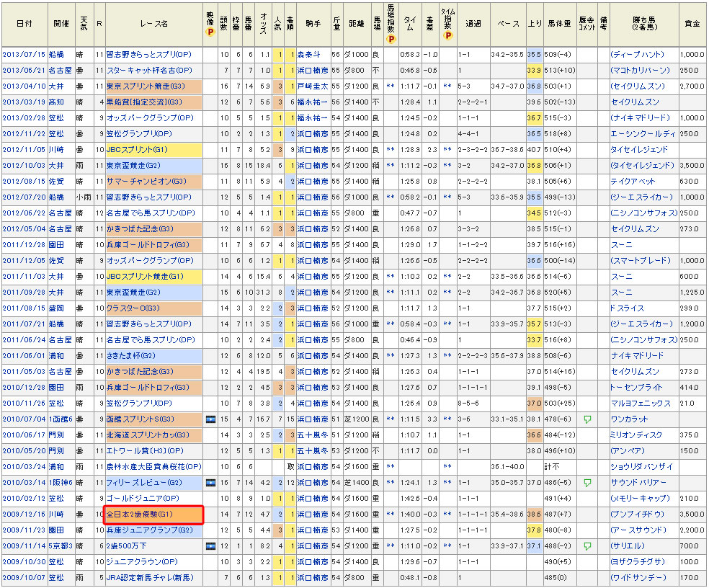This screenshot has height=588, width=709.
Task: Open 馬場指数 ** link in 2013/04/10 row
Action: pos(391,86)
